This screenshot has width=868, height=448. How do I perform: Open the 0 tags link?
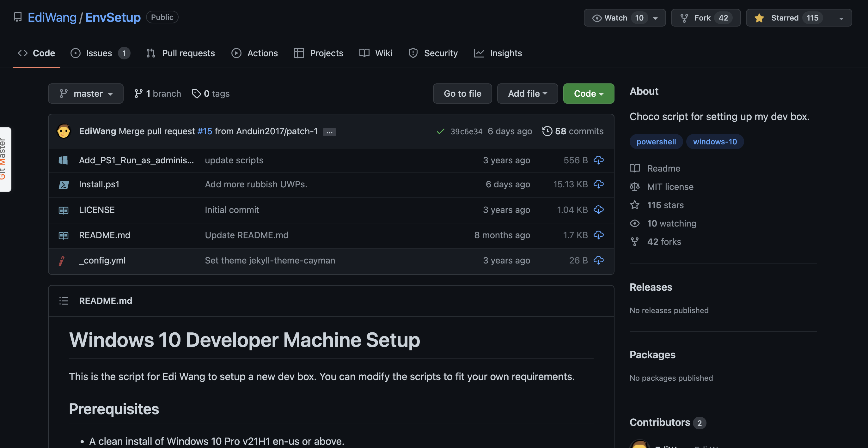211,93
